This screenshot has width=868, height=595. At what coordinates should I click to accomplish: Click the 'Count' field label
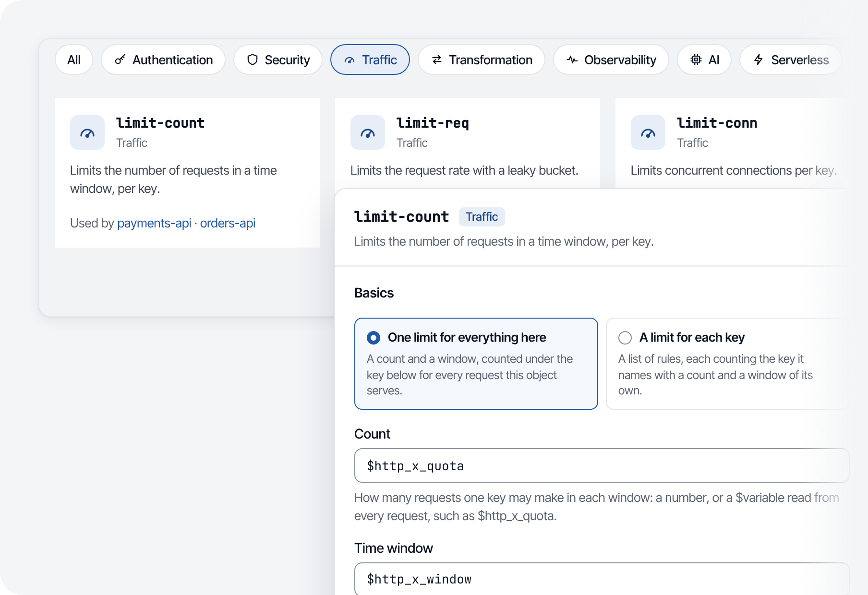(x=372, y=434)
